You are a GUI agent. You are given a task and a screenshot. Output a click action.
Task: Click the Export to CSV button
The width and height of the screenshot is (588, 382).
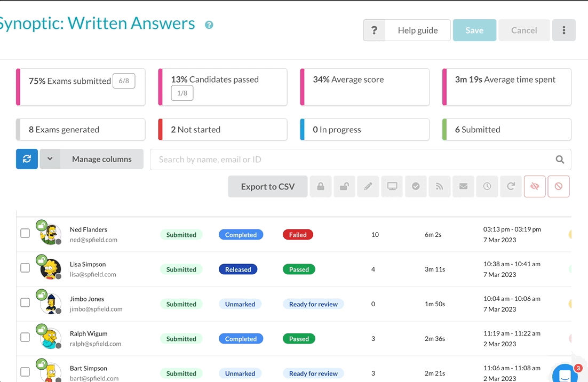coord(268,187)
